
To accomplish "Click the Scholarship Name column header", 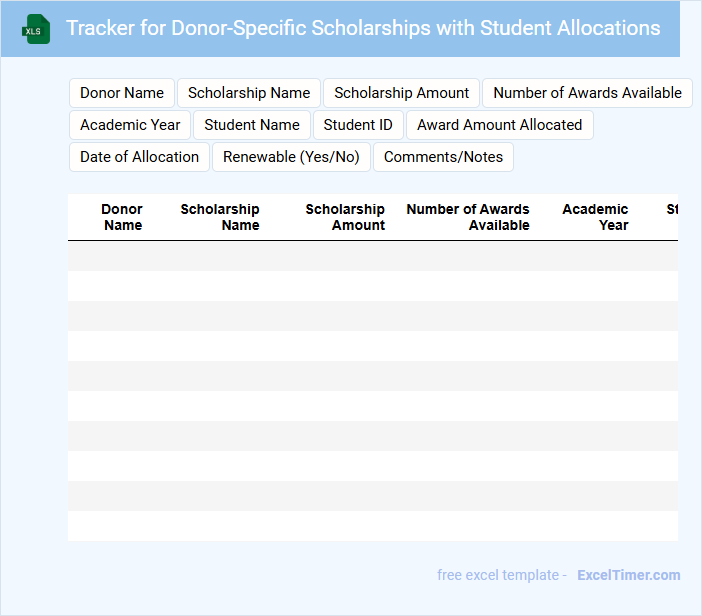I will point(220,217).
